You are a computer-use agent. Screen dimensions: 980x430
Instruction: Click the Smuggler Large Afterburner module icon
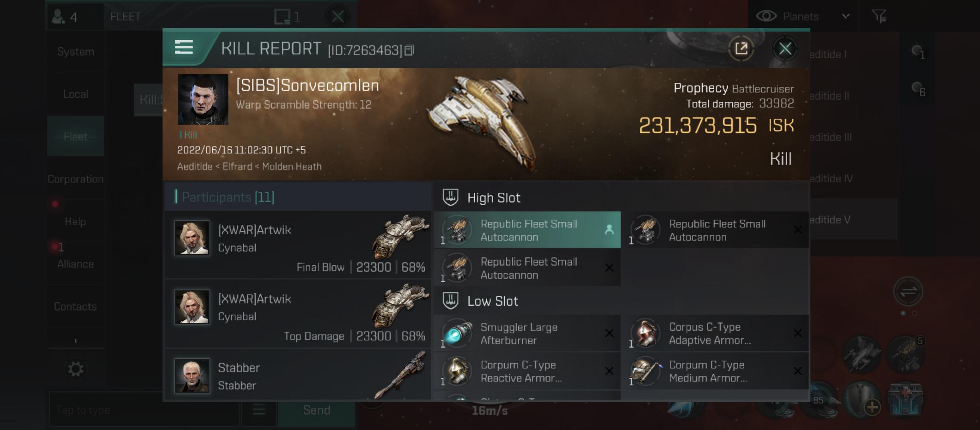[x=457, y=334]
